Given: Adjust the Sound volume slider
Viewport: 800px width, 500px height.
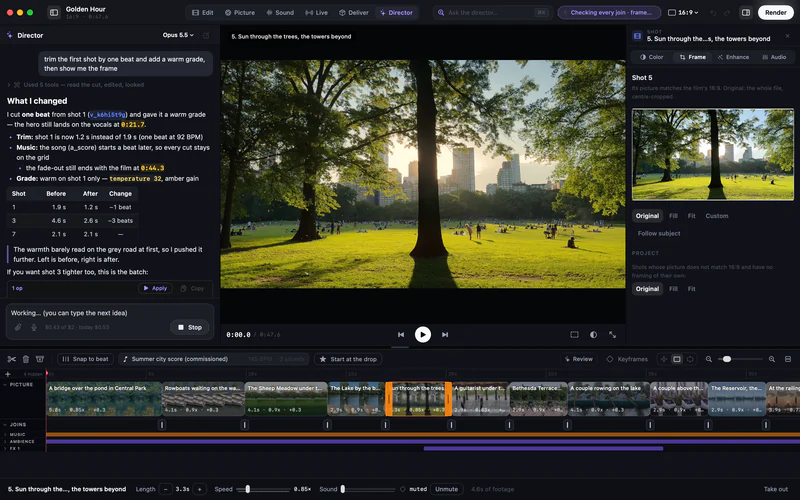Looking at the screenshot, I should 368,489.
